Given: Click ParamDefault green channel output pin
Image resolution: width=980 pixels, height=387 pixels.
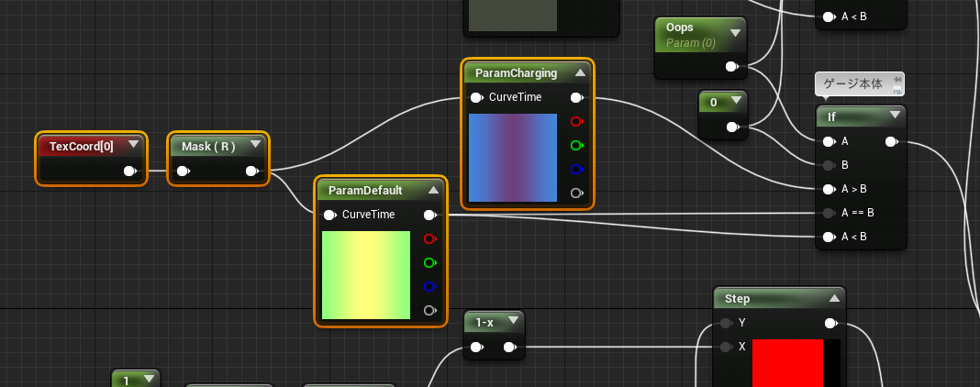Looking at the screenshot, I should (x=430, y=263).
